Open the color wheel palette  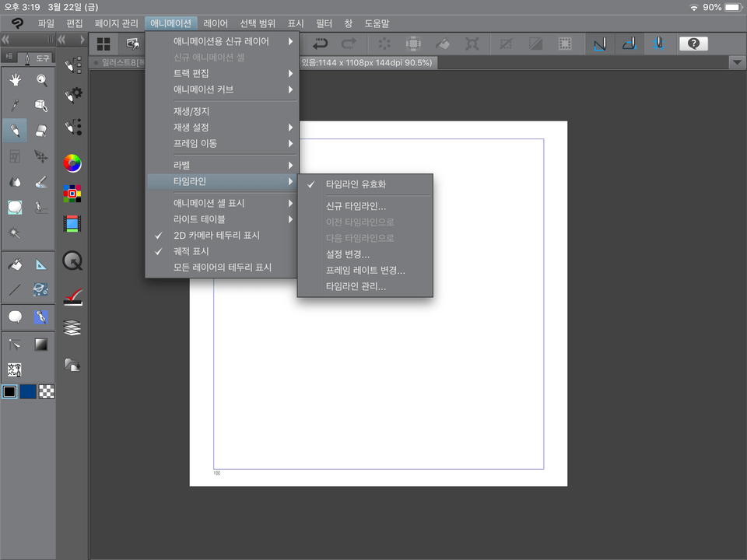tap(72, 163)
